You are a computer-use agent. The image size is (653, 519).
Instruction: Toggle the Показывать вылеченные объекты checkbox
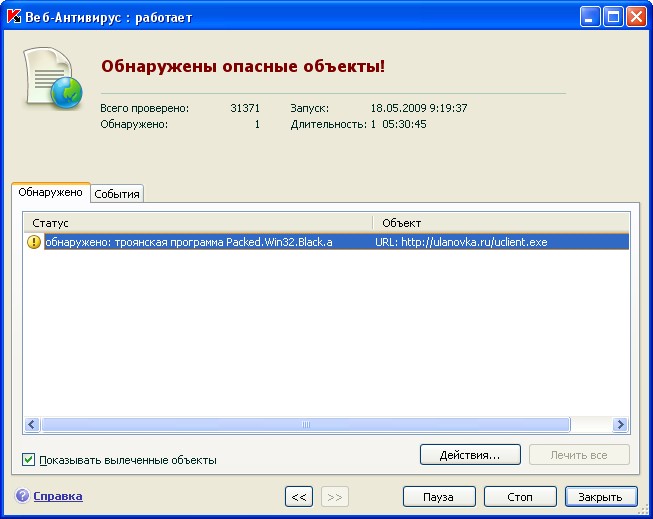(x=29, y=460)
